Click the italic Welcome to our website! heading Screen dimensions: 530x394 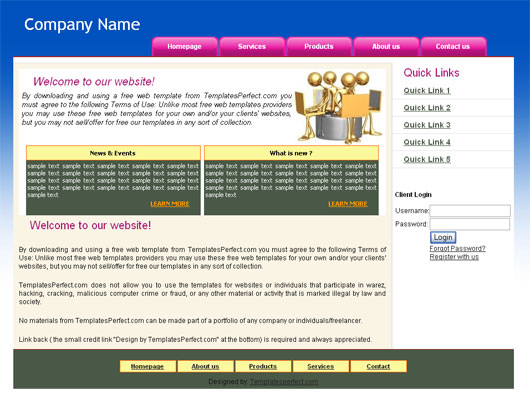click(x=94, y=81)
